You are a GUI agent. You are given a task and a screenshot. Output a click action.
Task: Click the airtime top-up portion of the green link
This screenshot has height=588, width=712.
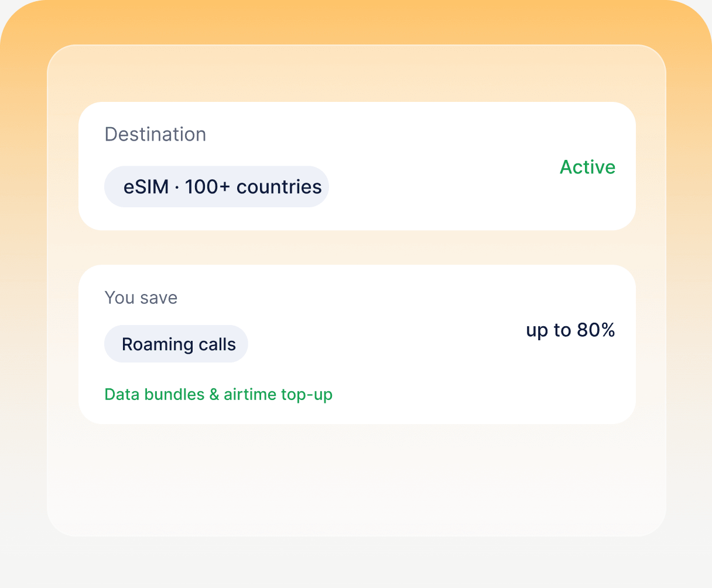278,395
